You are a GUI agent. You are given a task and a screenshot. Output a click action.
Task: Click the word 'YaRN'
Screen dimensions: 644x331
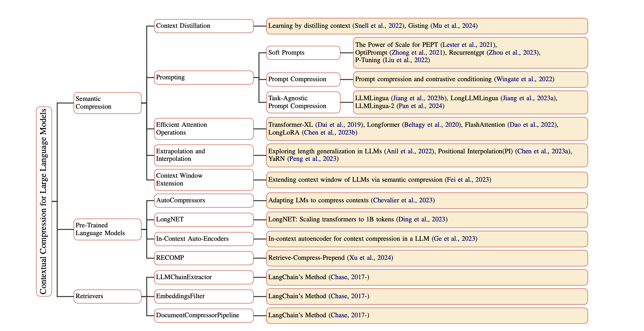tap(277, 159)
